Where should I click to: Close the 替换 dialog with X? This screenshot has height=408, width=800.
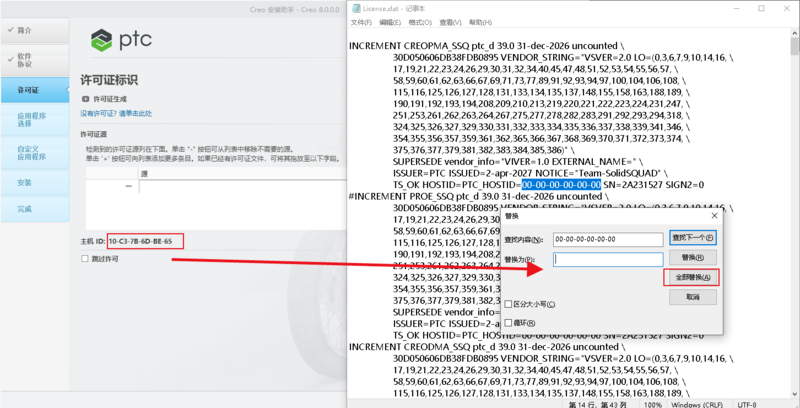[x=714, y=215]
